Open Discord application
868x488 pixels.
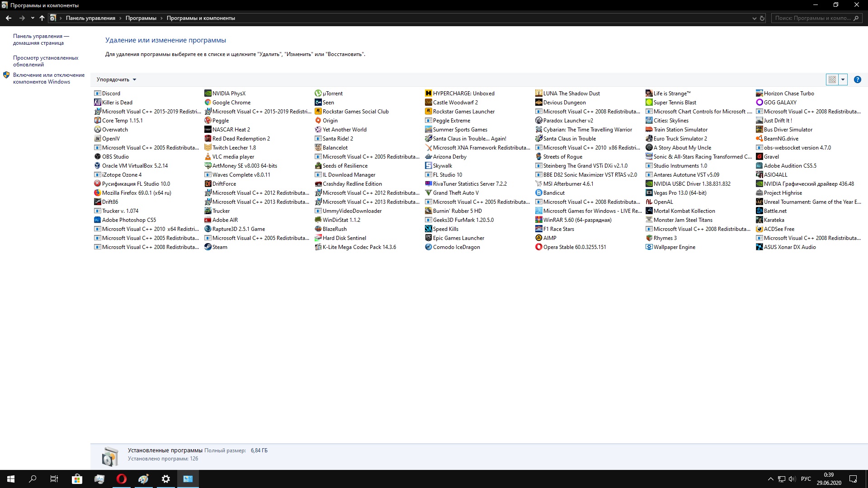pyautogui.click(x=112, y=93)
